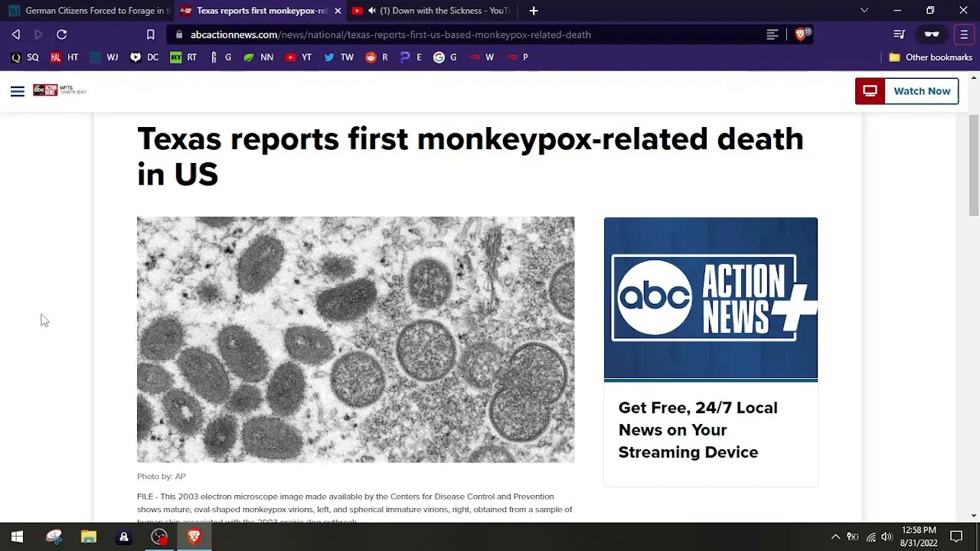Open the WJ bookmark
Screen dimensions: 980x551
point(103,57)
